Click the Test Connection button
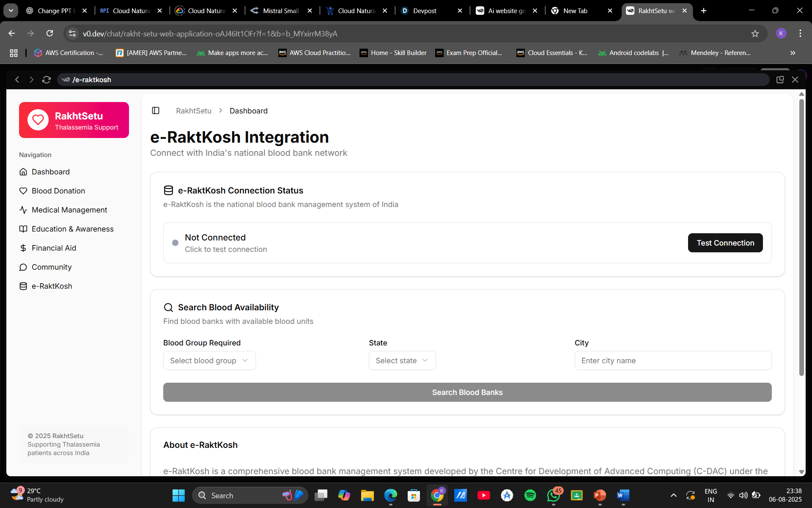812x508 pixels. tap(725, 243)
